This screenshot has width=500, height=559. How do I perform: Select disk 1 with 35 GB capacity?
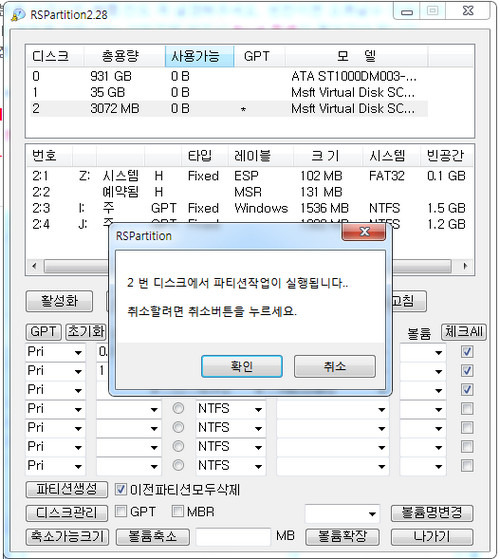[x=228, y=92]
